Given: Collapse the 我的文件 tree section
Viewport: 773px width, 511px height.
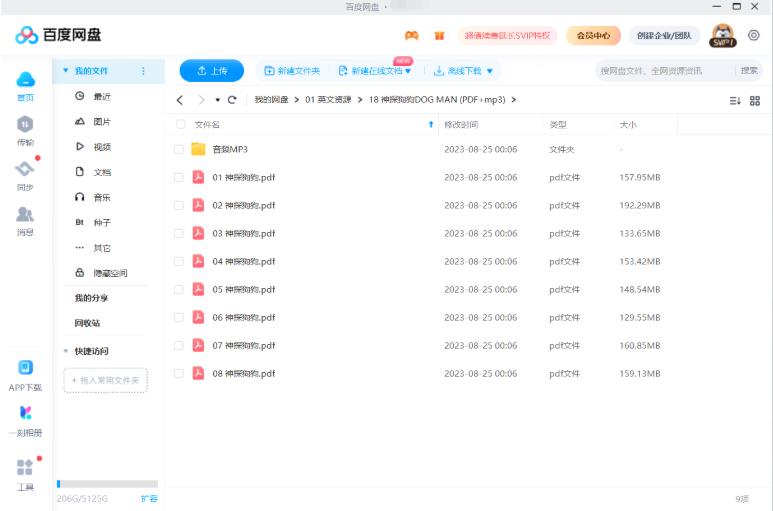Looking at the screenshot, I should coord(66,70).
